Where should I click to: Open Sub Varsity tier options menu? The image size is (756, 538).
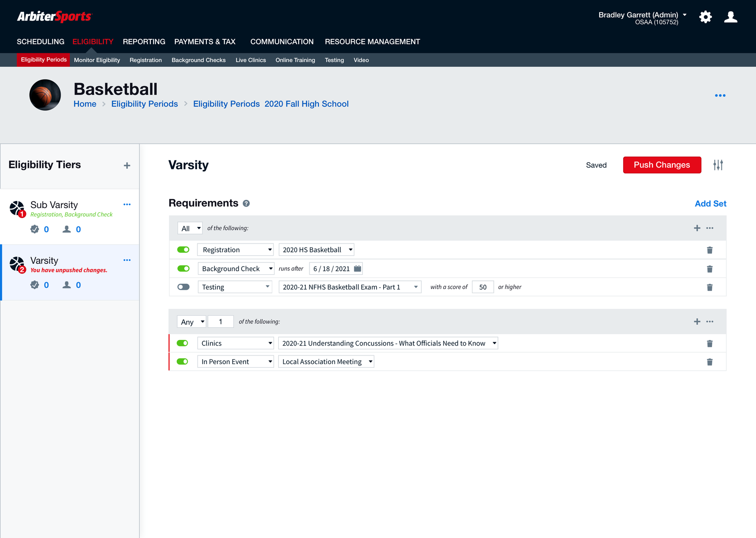click(127, 204)
